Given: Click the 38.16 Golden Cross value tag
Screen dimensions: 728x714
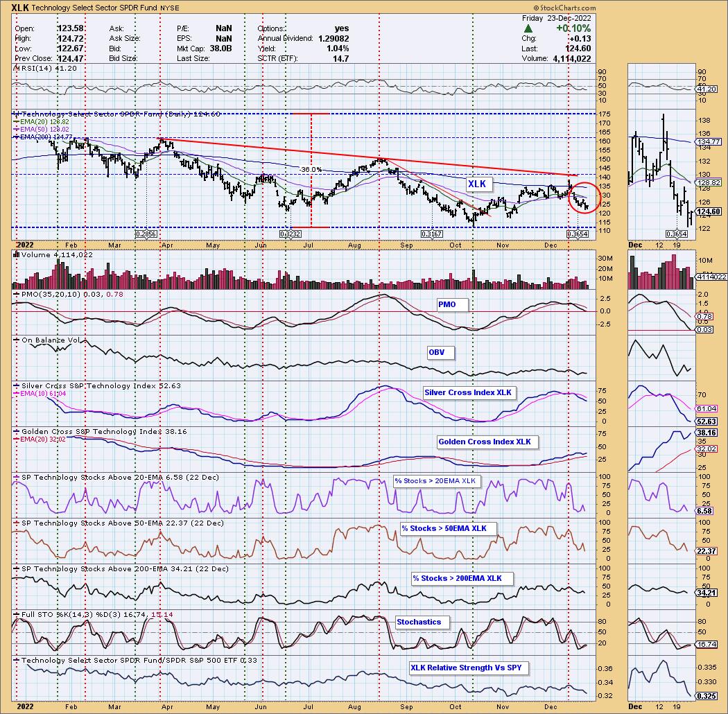Looking at the screenshot, I should pyautogui.click(x=707, y=433).
